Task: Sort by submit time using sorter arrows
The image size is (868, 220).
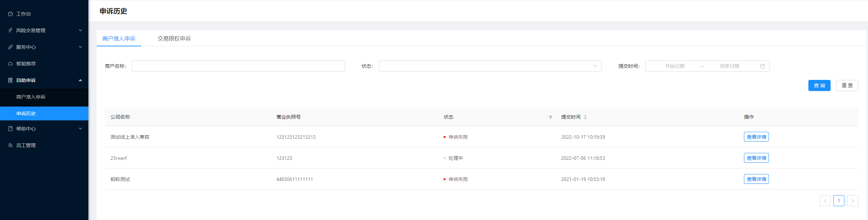Action: [585, 117]
